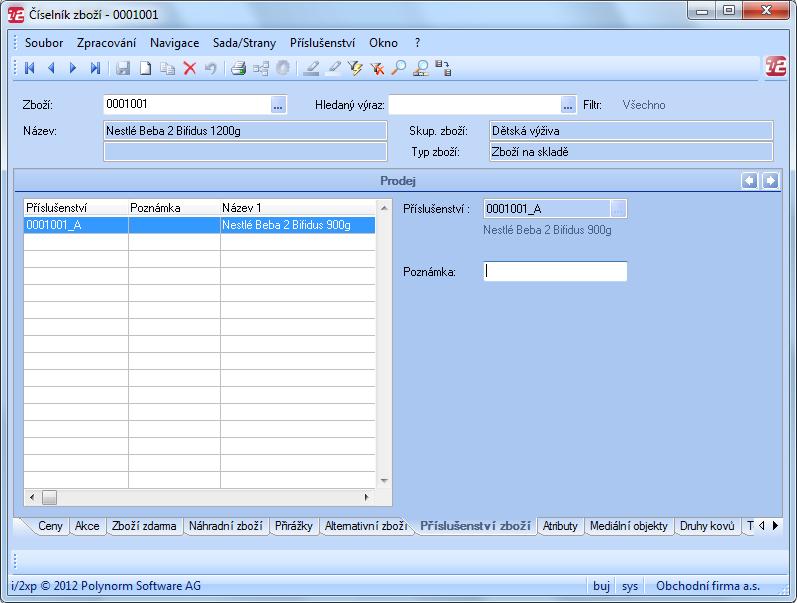Go to previous section using Prodej left arrow

click(x=750, y=180)
